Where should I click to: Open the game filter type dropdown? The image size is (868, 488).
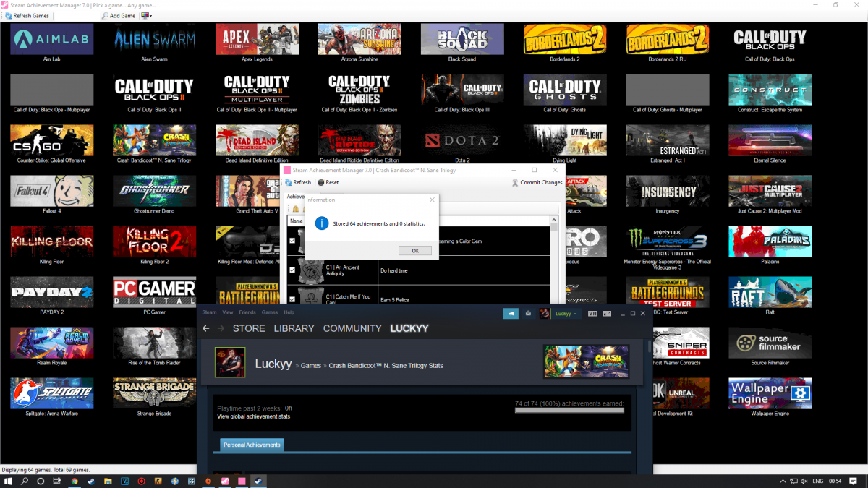(x=147, y=15)
